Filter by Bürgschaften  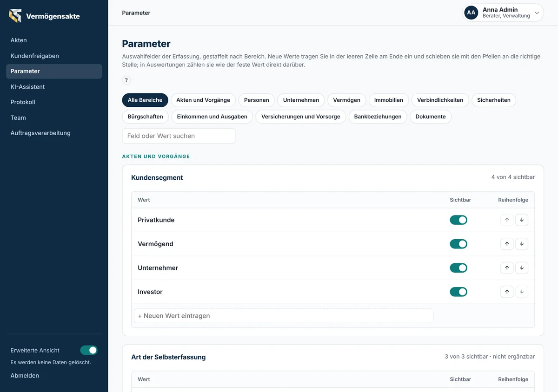pos(146,117)
